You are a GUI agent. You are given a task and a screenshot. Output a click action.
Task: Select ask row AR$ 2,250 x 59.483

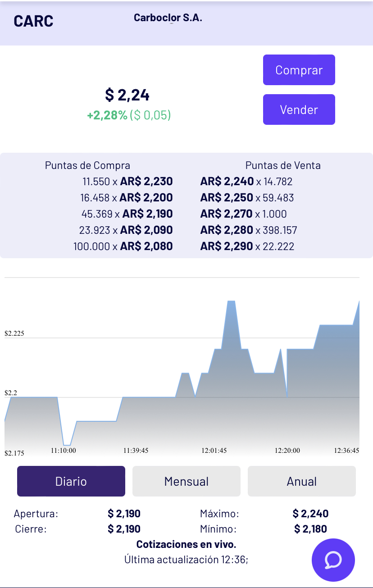coord(247,198)
